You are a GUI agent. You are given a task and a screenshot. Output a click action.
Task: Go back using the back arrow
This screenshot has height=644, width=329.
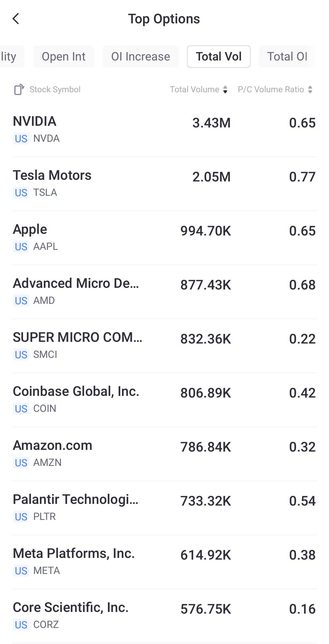point(16,19)
